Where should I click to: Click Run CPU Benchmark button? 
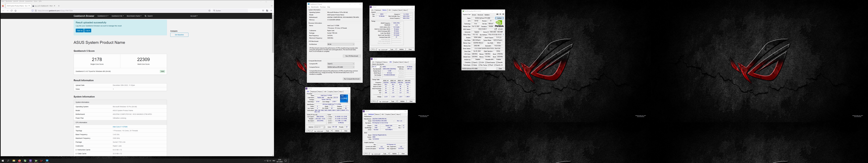352,56
